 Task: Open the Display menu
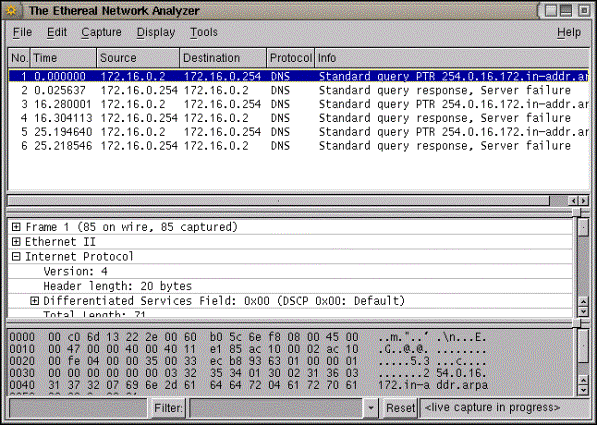pyautogui.click(x=156, y=32)
